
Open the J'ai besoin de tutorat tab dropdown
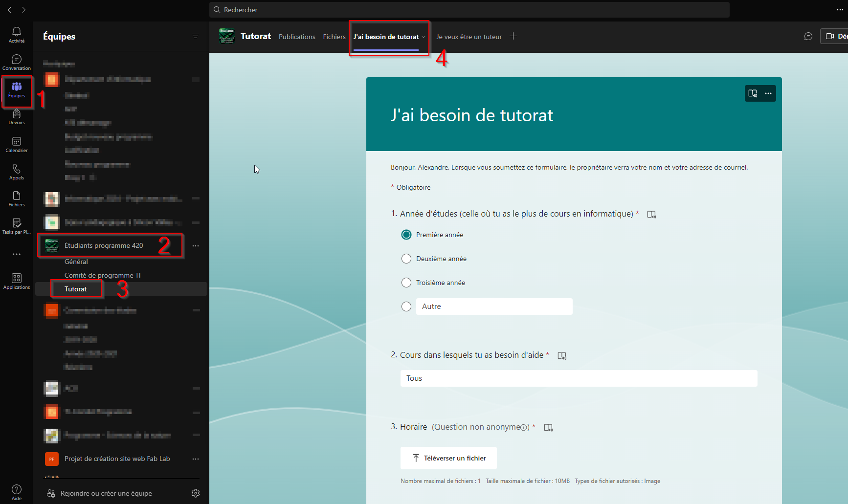(424, 37)
